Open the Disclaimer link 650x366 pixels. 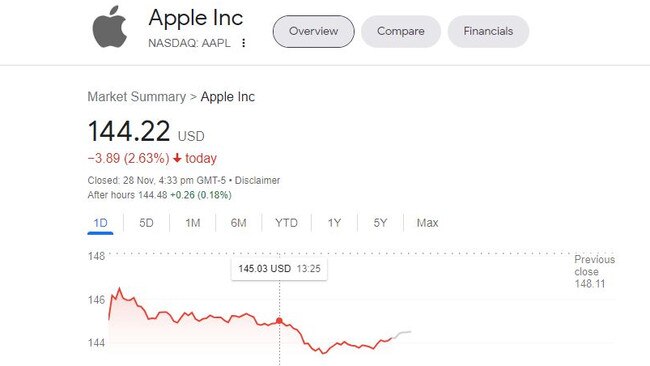[x=257, y=180]
